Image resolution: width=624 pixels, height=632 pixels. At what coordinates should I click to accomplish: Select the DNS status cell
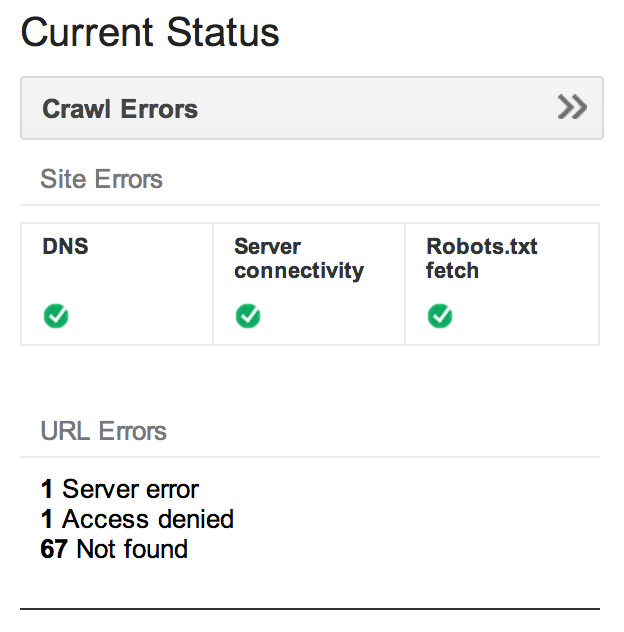click(x=117, y=284)
